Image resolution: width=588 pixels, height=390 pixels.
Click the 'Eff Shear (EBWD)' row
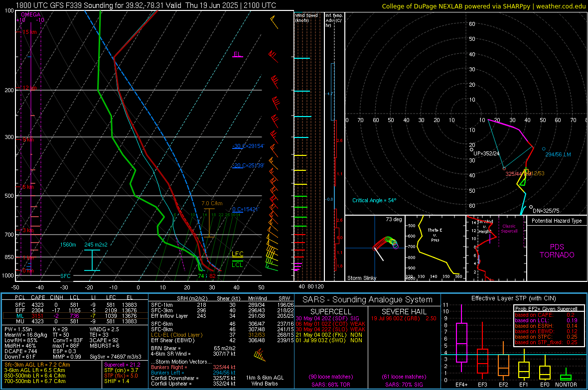[x=222, y=341]
